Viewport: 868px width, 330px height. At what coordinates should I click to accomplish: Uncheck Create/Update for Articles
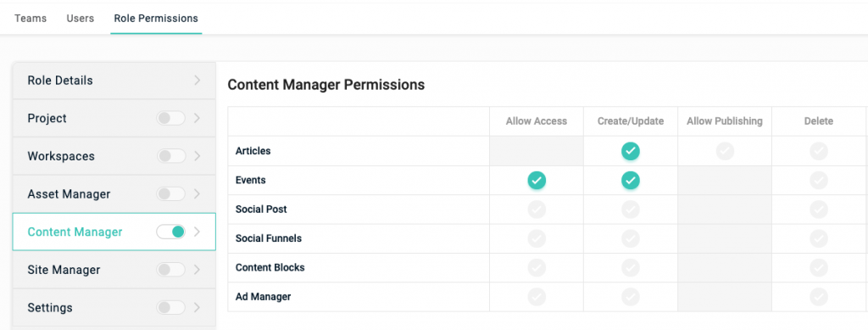(630, 151)
